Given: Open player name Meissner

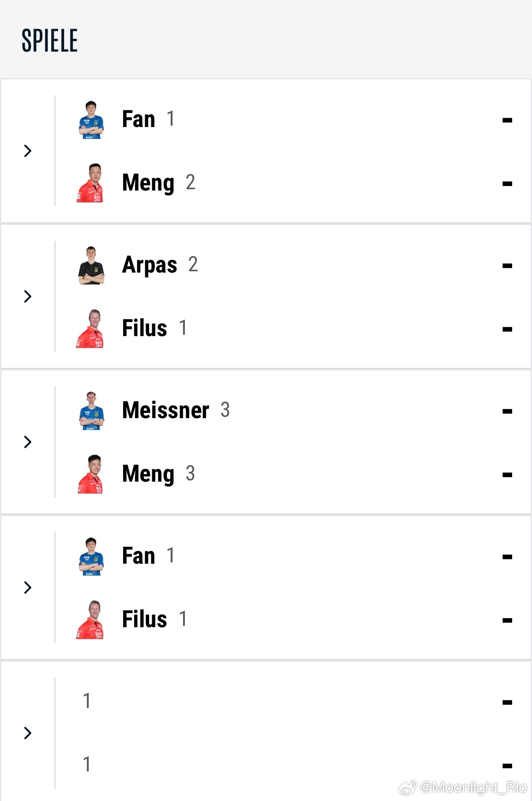Looking at the screenshot, I should tap(165, 410).
